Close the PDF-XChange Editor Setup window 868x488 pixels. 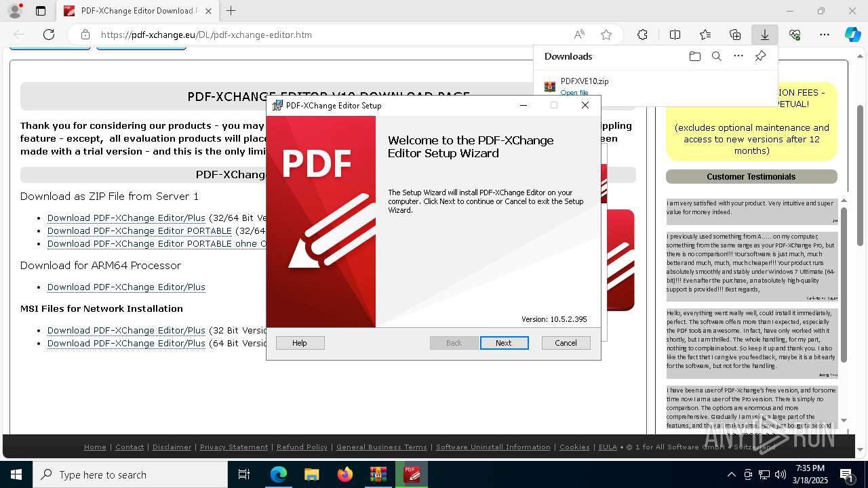point(585,105)
